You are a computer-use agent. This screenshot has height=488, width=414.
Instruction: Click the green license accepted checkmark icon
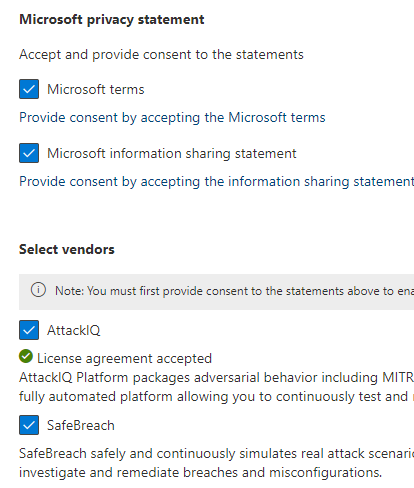[26, 356]
